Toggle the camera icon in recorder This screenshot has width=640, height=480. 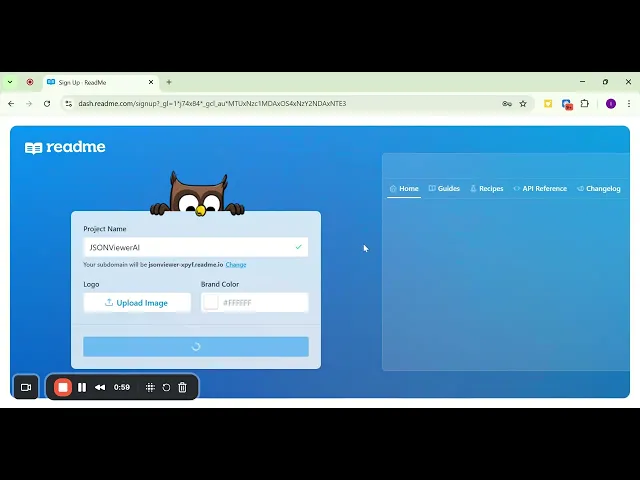26,387
